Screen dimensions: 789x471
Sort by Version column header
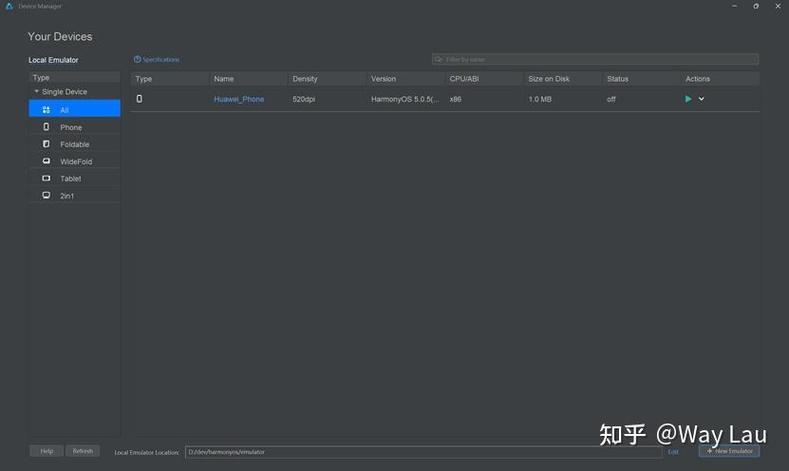click(383, 79)
